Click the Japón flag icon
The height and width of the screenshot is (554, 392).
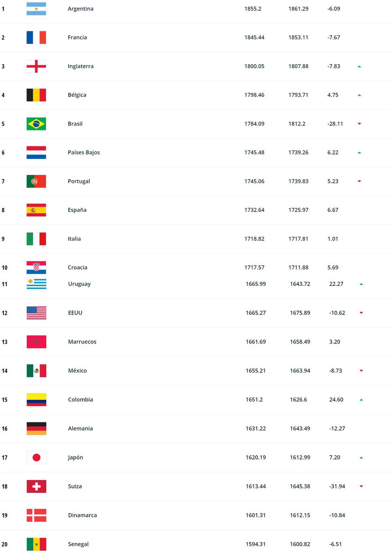click(37, 457)
